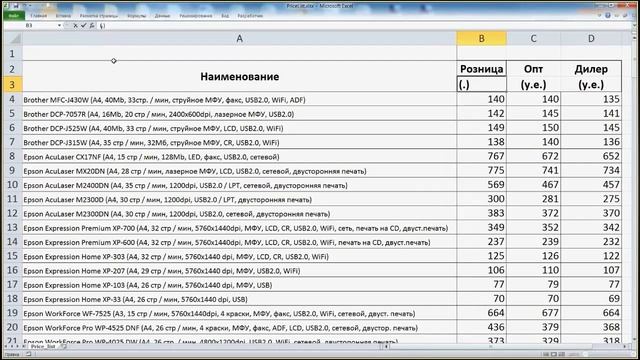Open the Рецензирование ribbon tab
The width and height of the screenshot is (640, 360).
(x=196, y=16)
